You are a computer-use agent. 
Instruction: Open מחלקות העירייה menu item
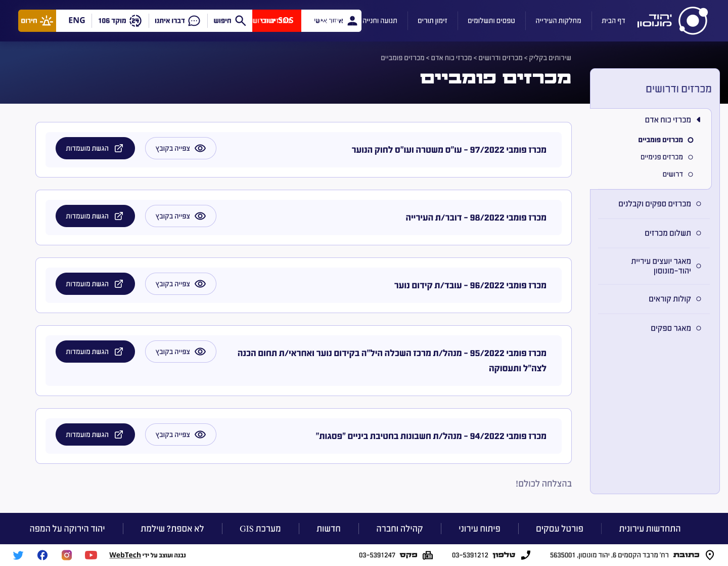click(x=558, y=21)
